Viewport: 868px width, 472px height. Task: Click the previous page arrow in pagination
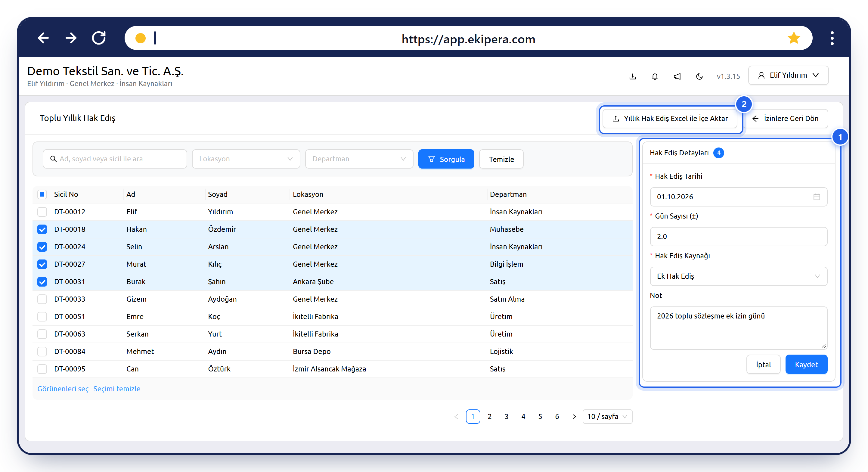coord(456,417)
